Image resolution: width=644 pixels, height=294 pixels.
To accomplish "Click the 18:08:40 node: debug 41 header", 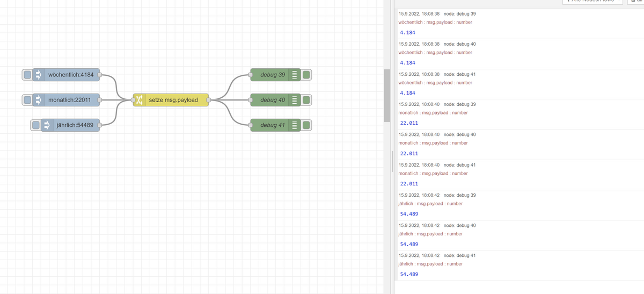I will [x=437, y=164].
